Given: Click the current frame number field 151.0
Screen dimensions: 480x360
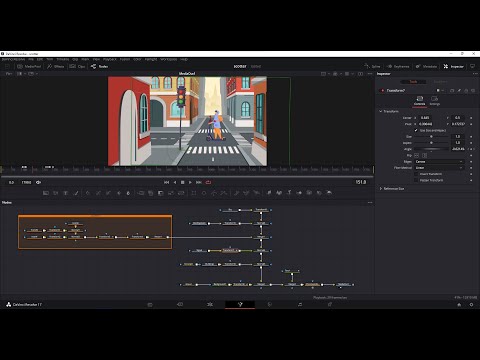Looking at the screenshot, I should pyautogui.click(x=361, y=182).
